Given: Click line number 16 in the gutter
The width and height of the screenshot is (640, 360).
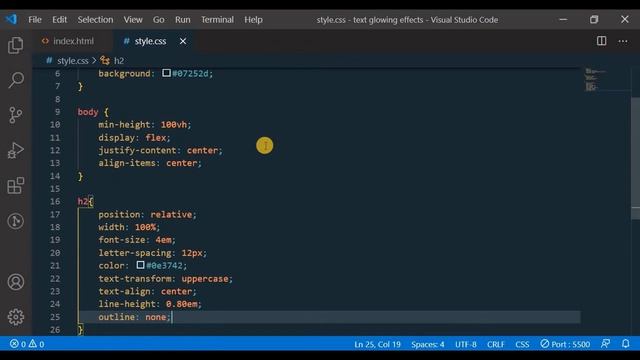Looking at the screenshot, I should coord(55,201).
